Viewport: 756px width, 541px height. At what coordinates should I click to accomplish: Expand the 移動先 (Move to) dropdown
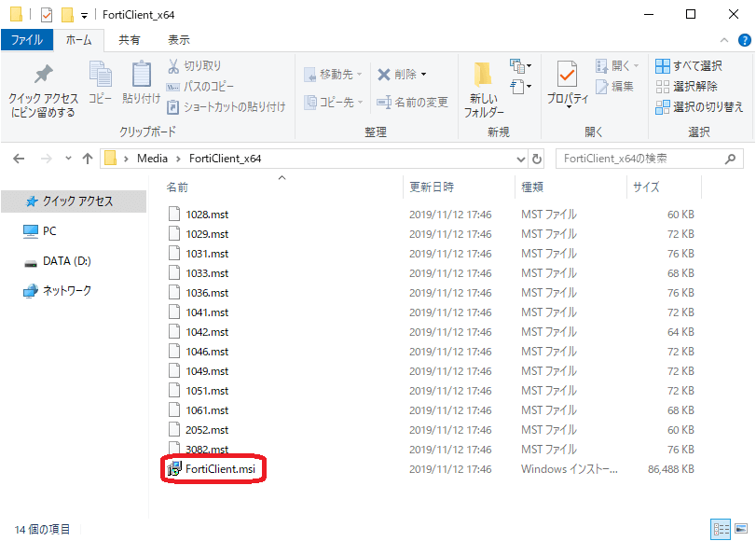(360, 74)
